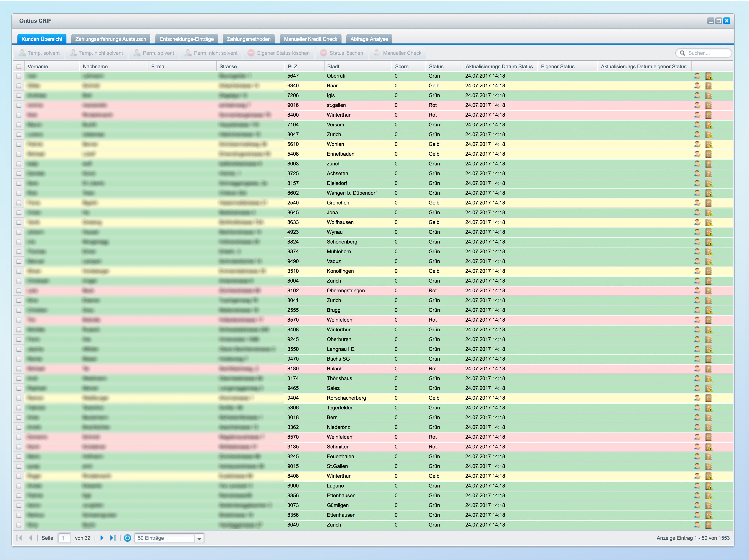This screenshot has width=749, height=560.
Task: Sort by the Eigener Status column header
Action: point(568,67)
